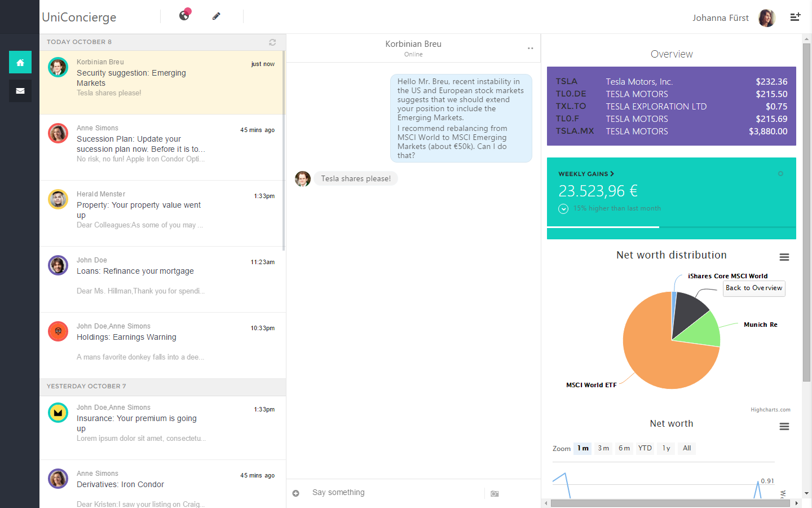Click the avatar for Insurance premium message
812x508 pixels.
58,413
